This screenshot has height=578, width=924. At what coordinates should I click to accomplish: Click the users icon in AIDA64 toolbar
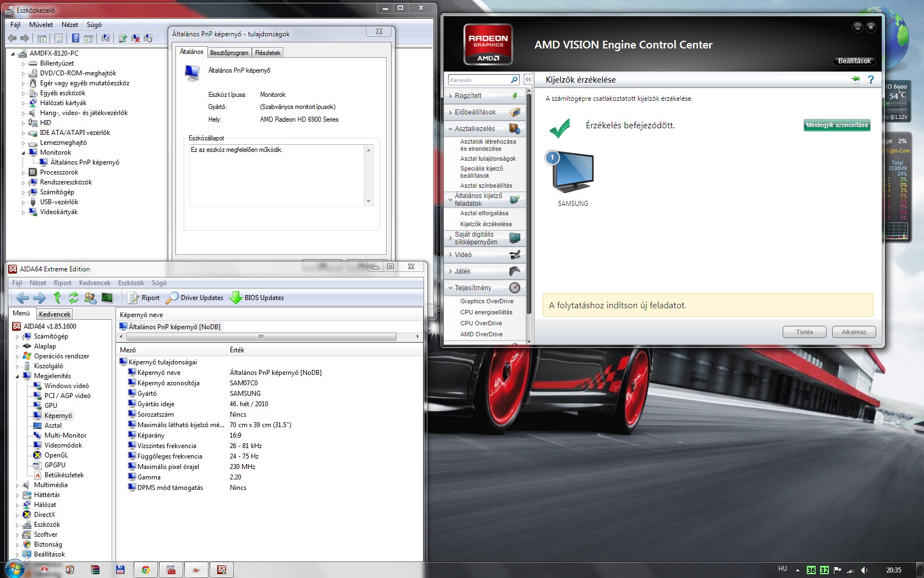click(x=90, y=298)
